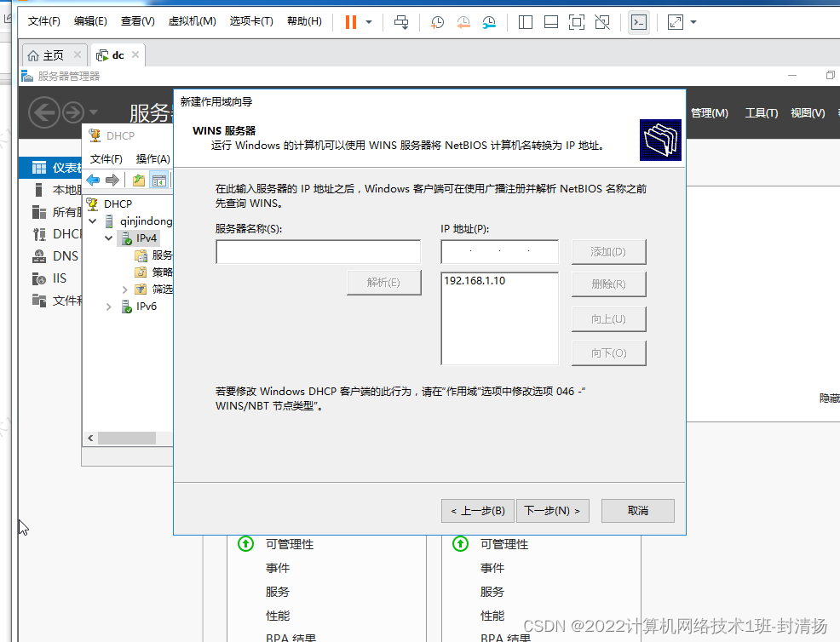
Task: Close the dc tab
Action: pyautogui.click(x=135, y=54)
